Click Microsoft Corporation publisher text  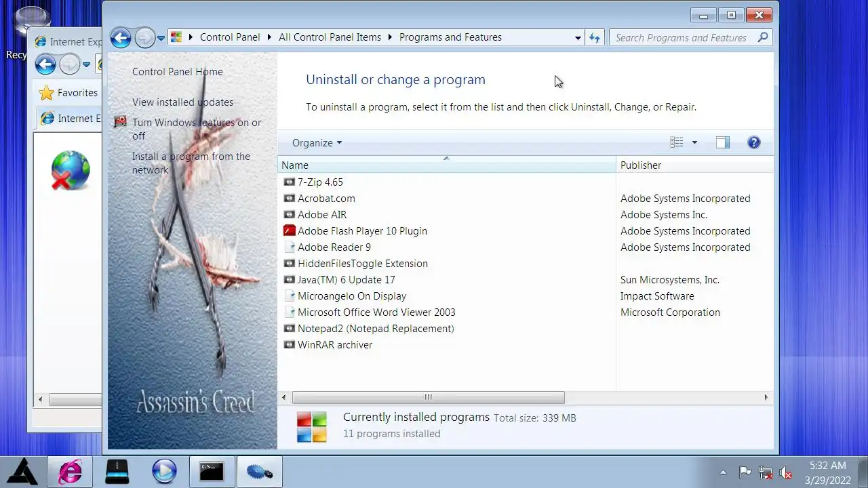coord(670,312)
